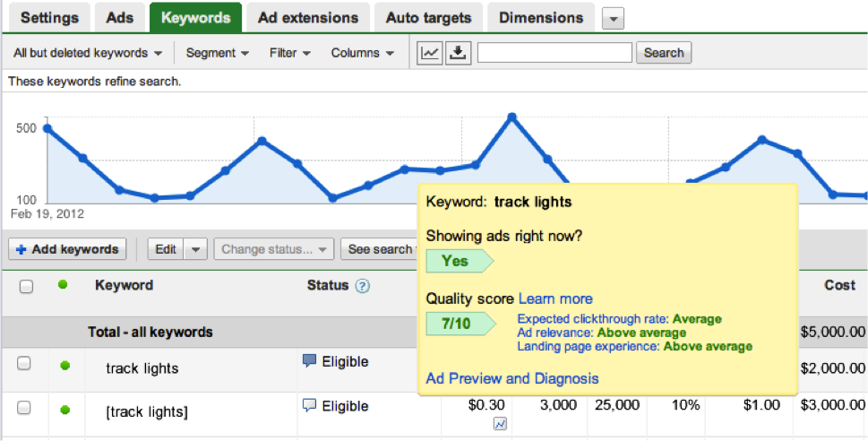The width and height of the screenshot is (868, 441).
Task: Click speech bubble icon for track lights
Action: [x=310, y=361]
